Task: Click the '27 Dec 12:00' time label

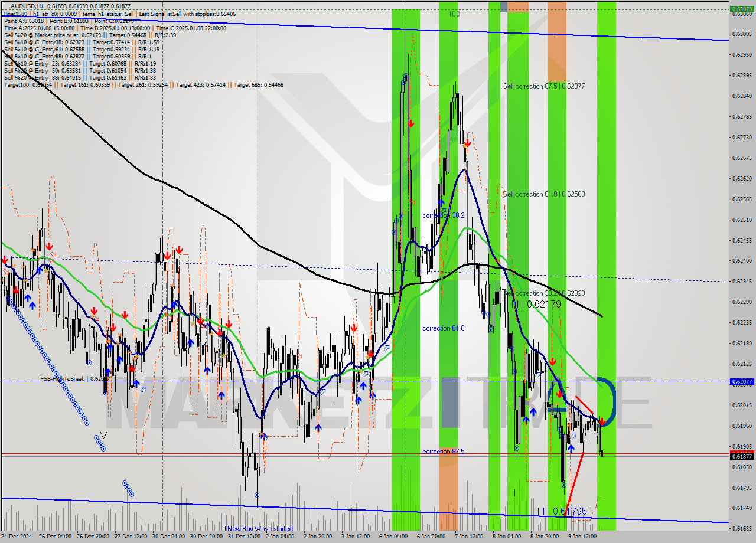Action: click(x=131, y=537)
